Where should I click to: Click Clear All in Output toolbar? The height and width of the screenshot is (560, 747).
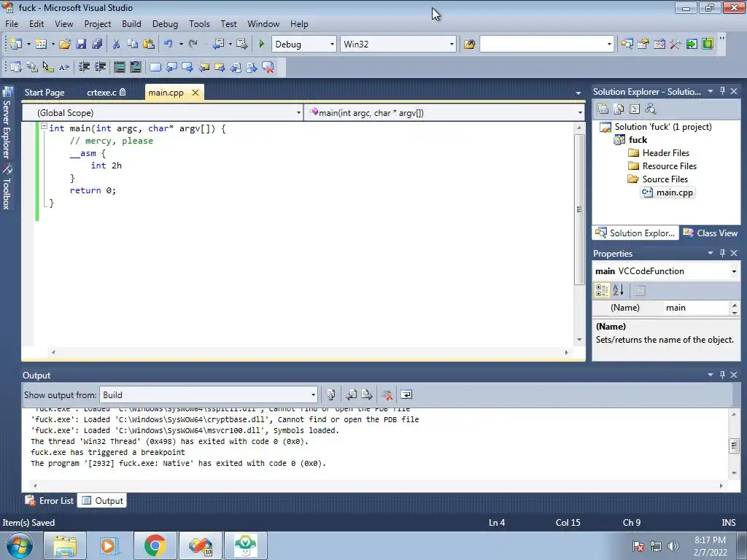(387, 394)
